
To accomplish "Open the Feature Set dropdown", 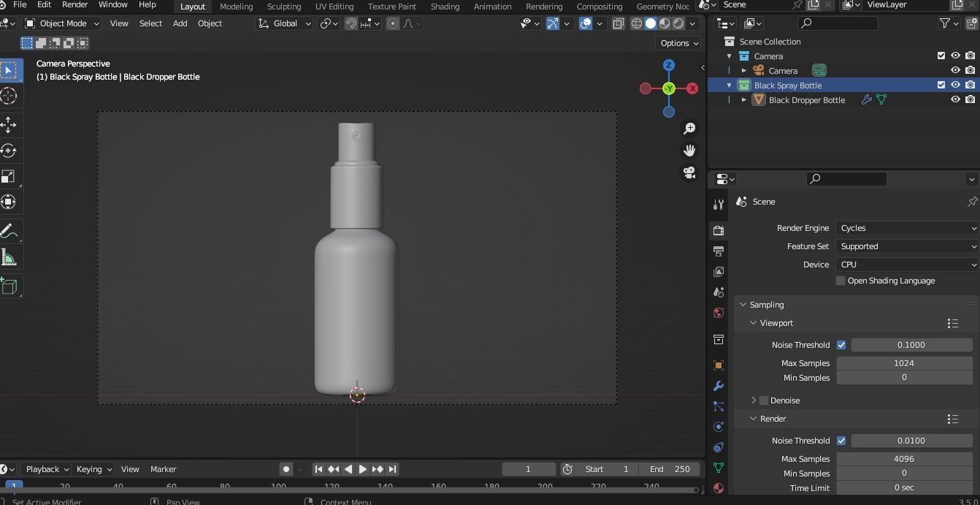I will coord(908,246).
